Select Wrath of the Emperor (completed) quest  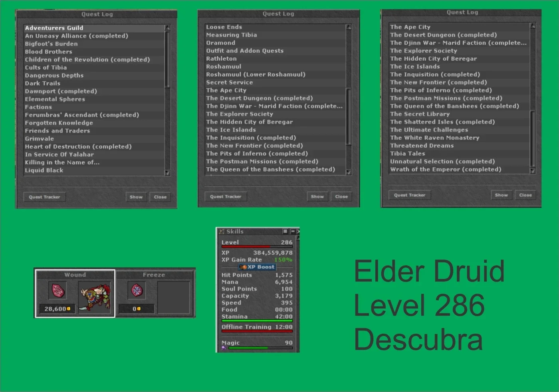(x=459, y=169)
